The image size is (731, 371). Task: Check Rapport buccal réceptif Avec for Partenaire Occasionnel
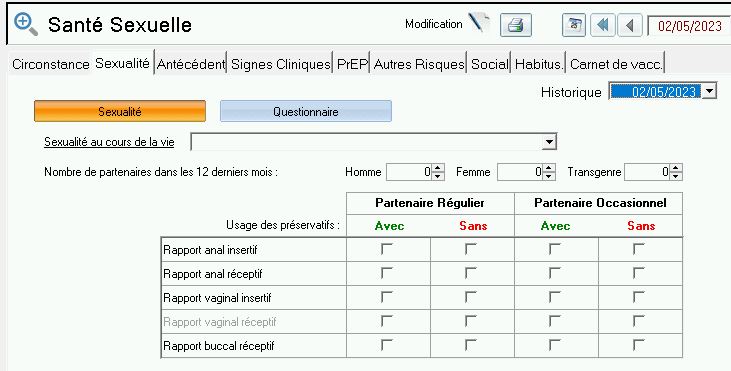(x=554, y=345)
